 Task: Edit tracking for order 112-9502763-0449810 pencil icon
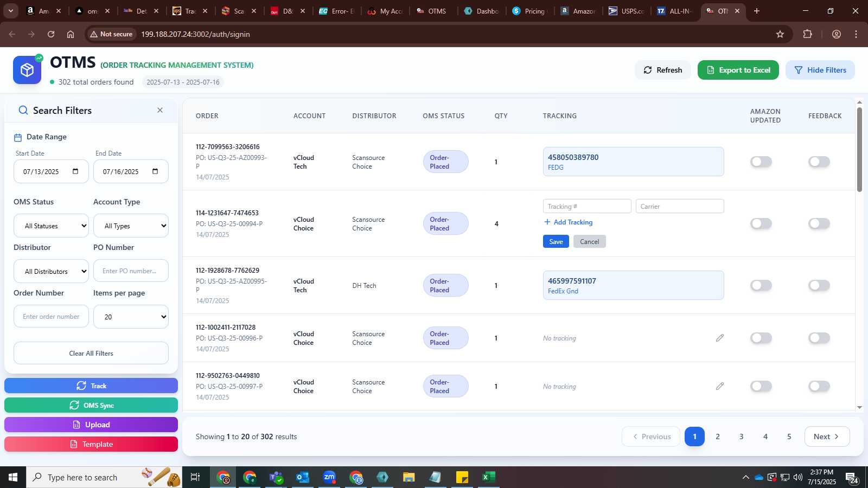(x=720, y=386)
